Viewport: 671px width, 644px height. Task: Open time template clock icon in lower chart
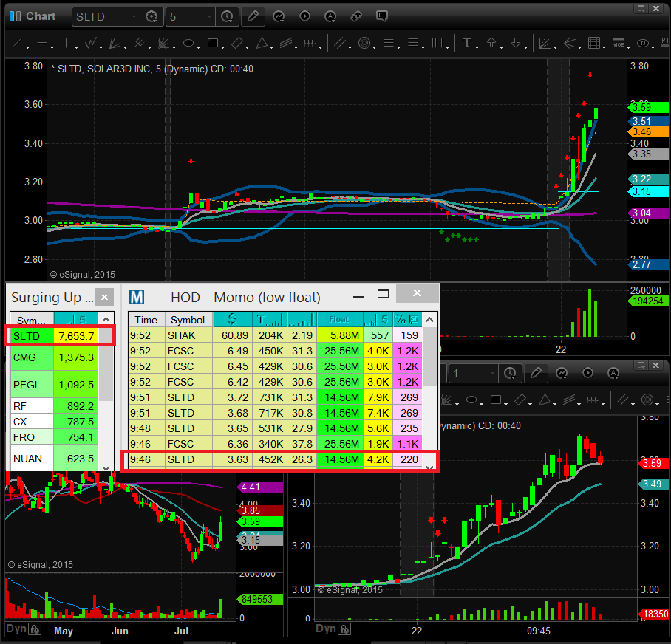510,373
